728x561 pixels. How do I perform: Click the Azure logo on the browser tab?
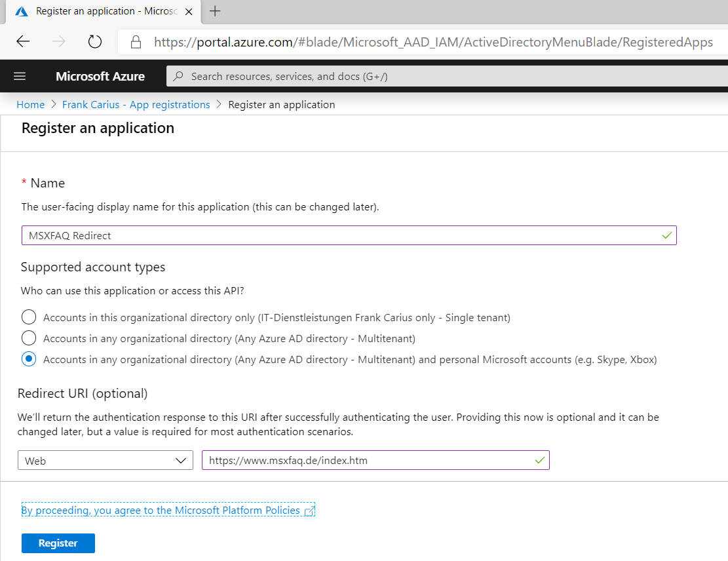22,11
